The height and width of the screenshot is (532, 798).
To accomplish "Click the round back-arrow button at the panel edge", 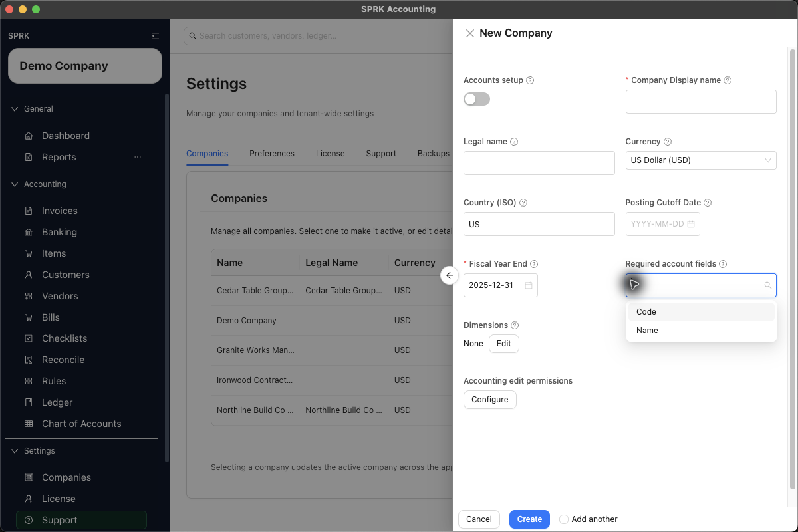I will pyautogui.click(x=450, y=275).
